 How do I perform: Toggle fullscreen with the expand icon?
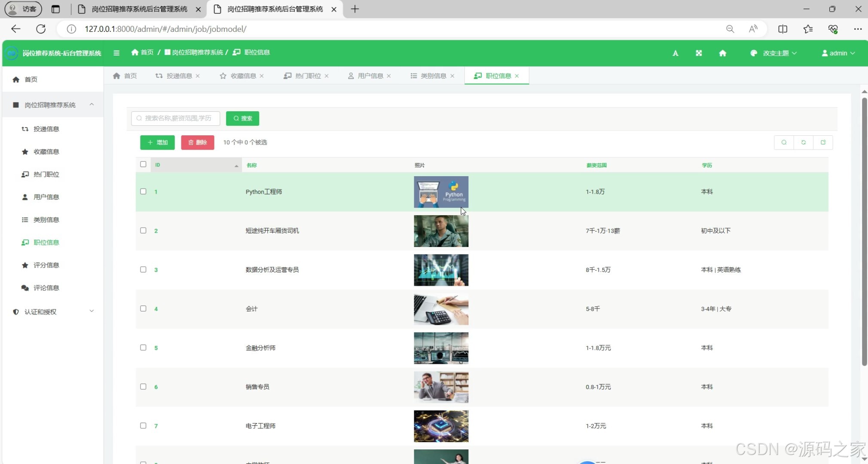pos(699,53)
